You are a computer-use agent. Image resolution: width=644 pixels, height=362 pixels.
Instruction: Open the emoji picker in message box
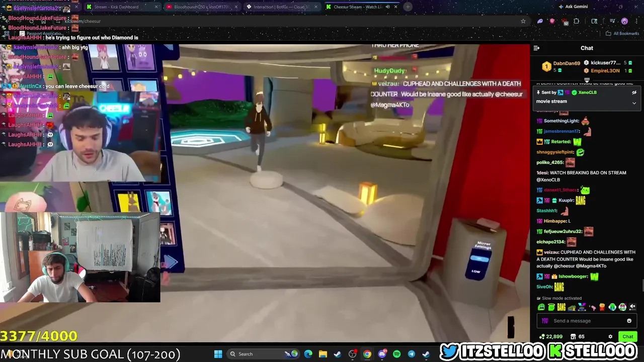click(629, 321)
